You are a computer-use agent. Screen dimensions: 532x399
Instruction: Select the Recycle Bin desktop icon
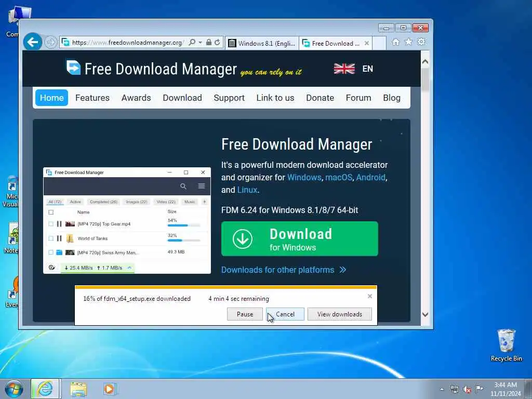click(506, 345)
